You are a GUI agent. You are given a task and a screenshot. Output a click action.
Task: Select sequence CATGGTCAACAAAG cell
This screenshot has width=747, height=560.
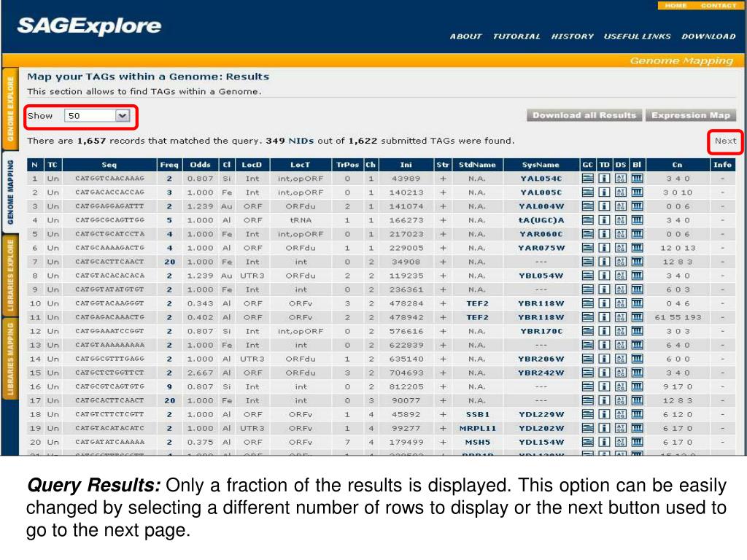pyautogui.click(x=109, y=179)
